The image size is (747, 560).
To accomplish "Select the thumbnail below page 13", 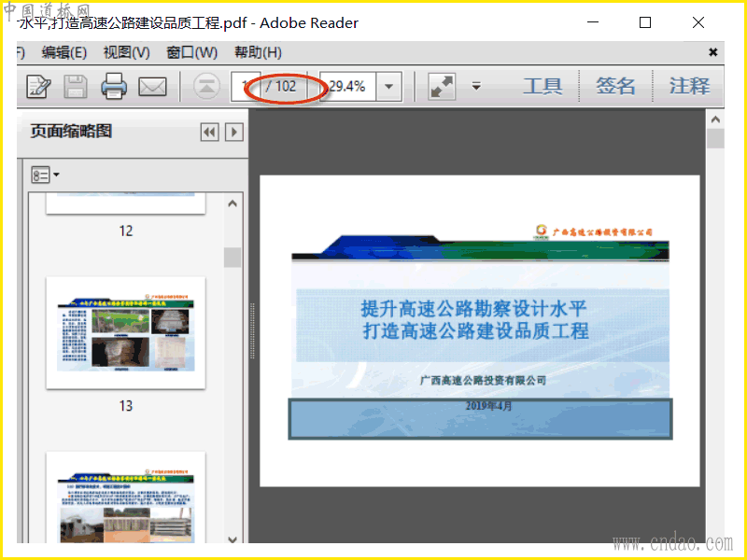I will 126,497.
